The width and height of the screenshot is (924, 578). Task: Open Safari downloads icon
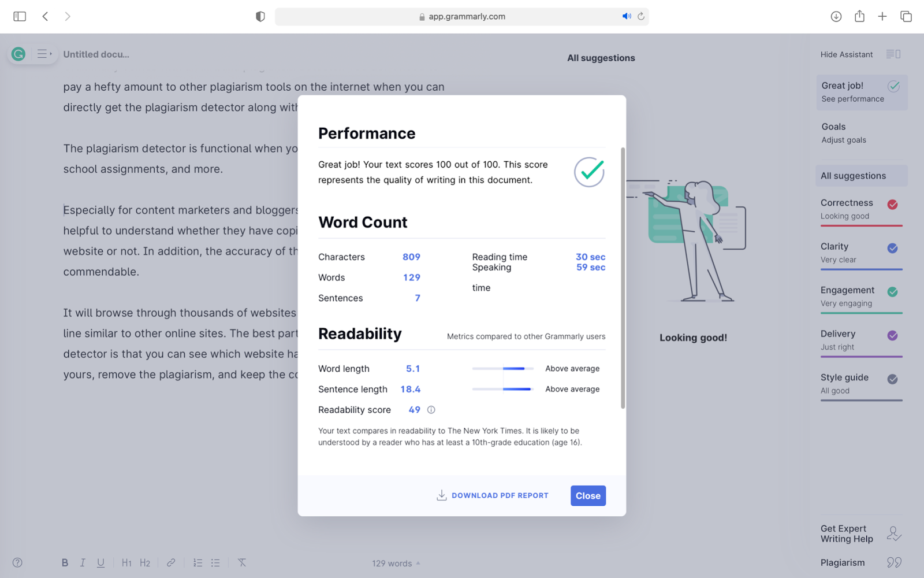click(836, 16)
